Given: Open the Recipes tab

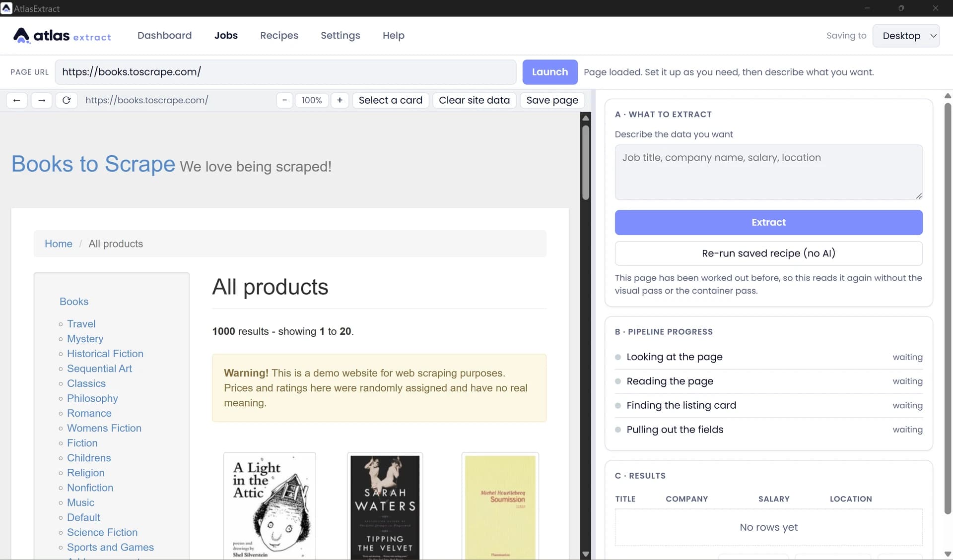Looking at the screenshot, I should pos(279,35).
